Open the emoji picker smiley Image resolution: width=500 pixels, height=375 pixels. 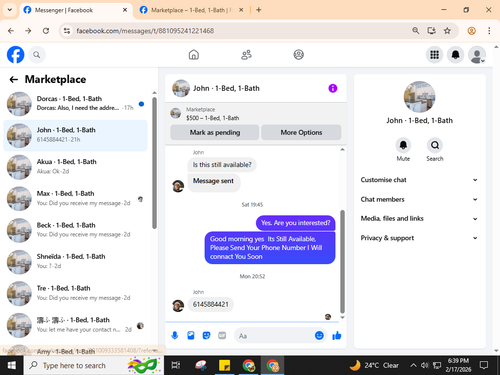pos(319,335)
